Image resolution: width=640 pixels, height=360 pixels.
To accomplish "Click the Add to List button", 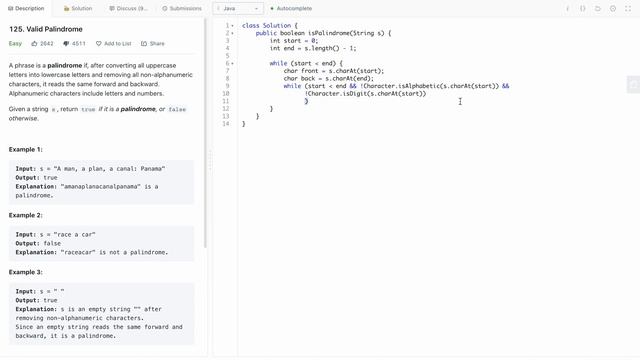I will tap(113, 44).
